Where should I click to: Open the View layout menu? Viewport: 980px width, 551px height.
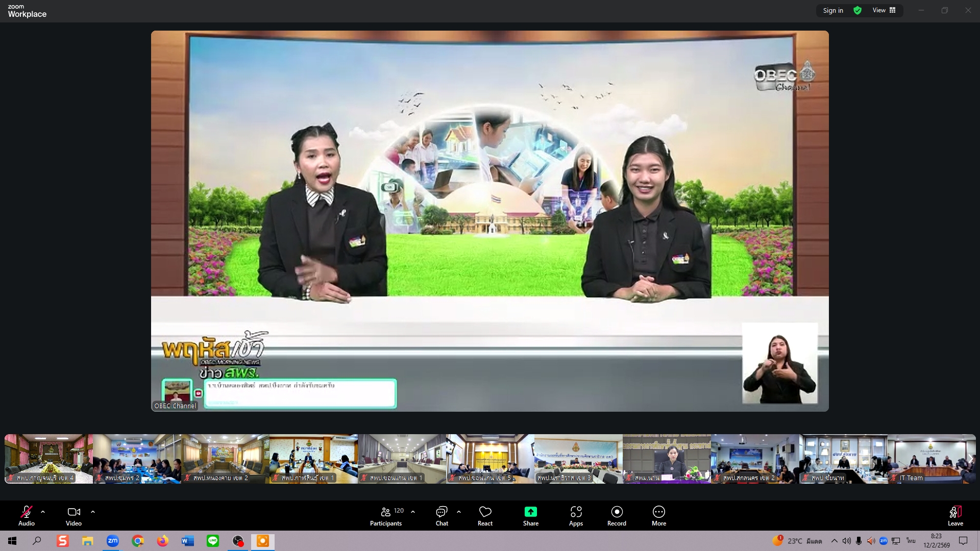click(x=884, y=10)
